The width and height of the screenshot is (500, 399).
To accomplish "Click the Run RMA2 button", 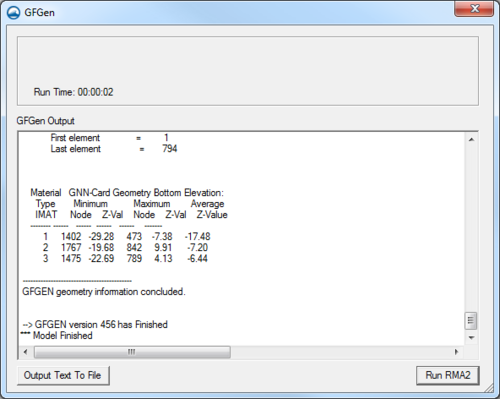I will click(x=448, y=375).
